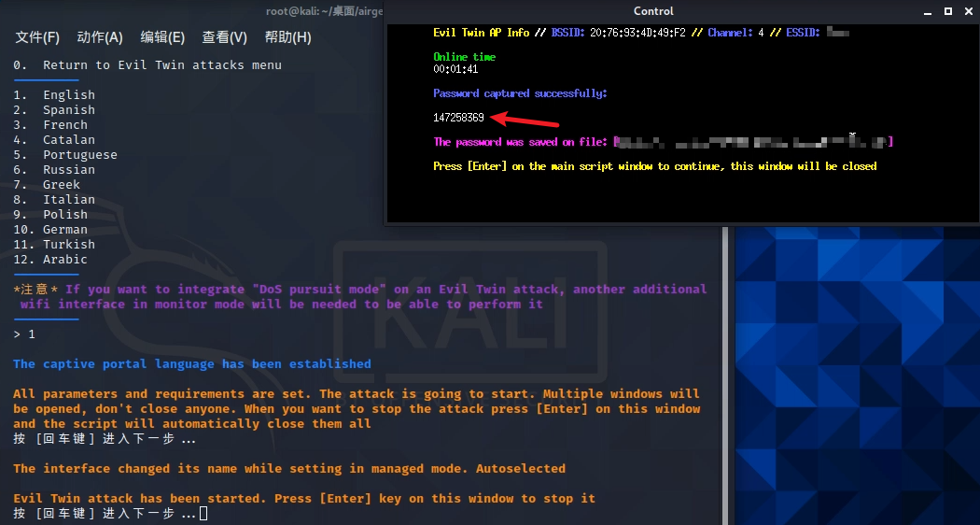980x525 pixels.
Task: Click the 00:01:41 online time value
Action: 455,69
